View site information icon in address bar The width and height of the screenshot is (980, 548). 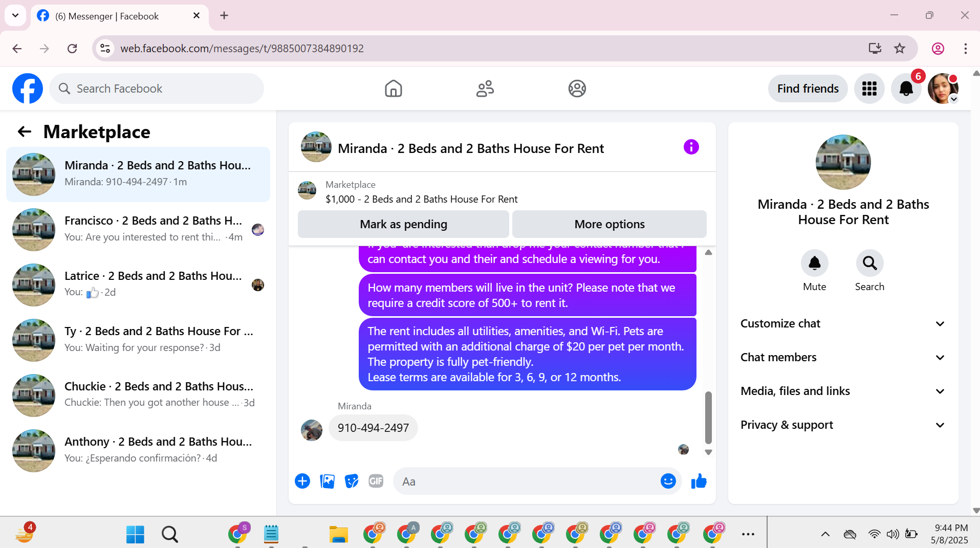click(105, 49)
